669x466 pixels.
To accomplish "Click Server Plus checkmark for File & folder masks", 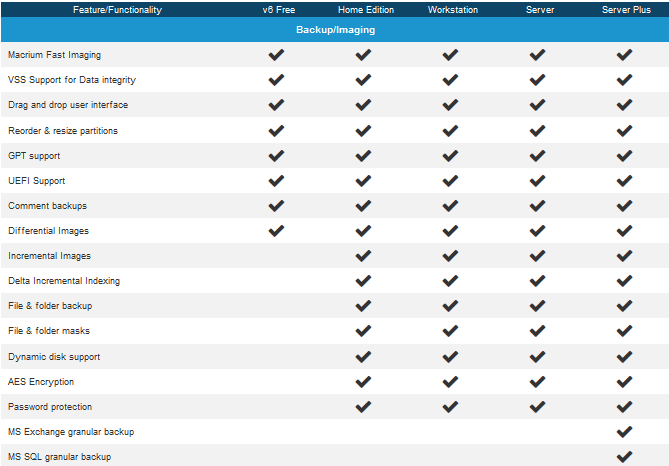I will tap(625, 331).
